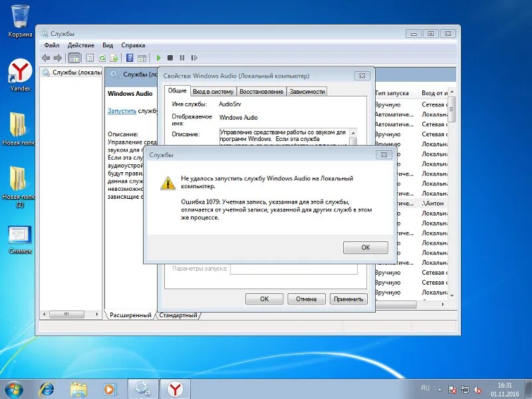The height and width of the screenshot is (399, 532).
Task: Select the first Новая папка desktop folder
Action: pos(19,128)
